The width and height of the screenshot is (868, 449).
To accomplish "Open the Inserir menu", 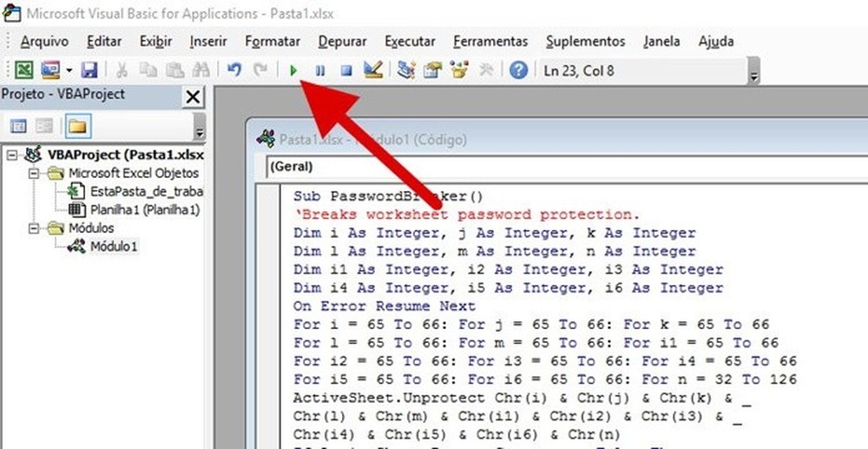I will [x=208, y=42].
